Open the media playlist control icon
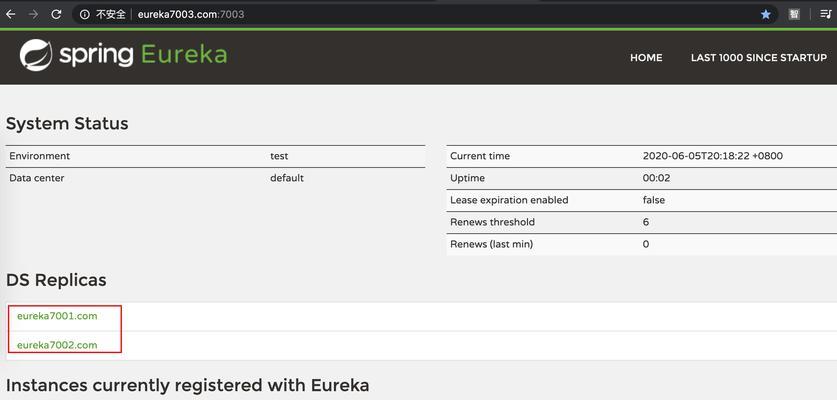The image size is (837, 400). pos(826,14)
